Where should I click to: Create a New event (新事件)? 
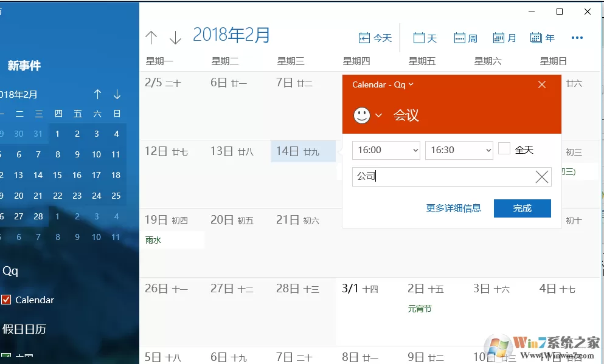coord(24,66)
